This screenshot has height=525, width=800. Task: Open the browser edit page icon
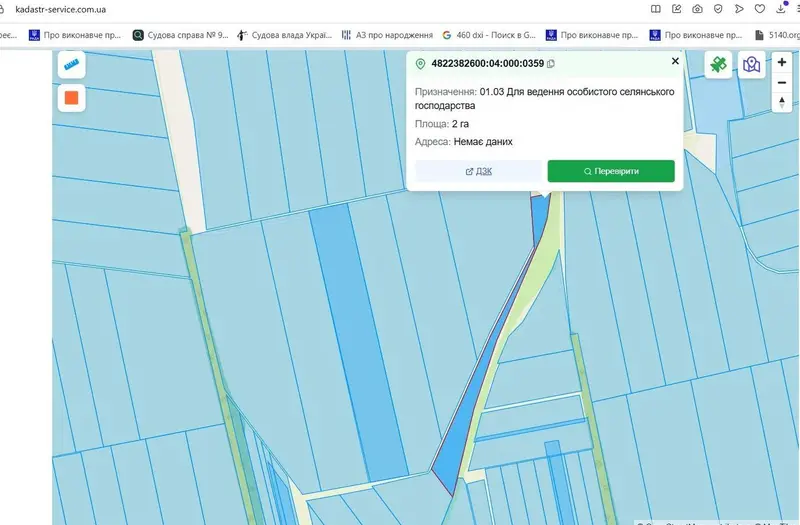pyautogui.click(x=677, y=9)
